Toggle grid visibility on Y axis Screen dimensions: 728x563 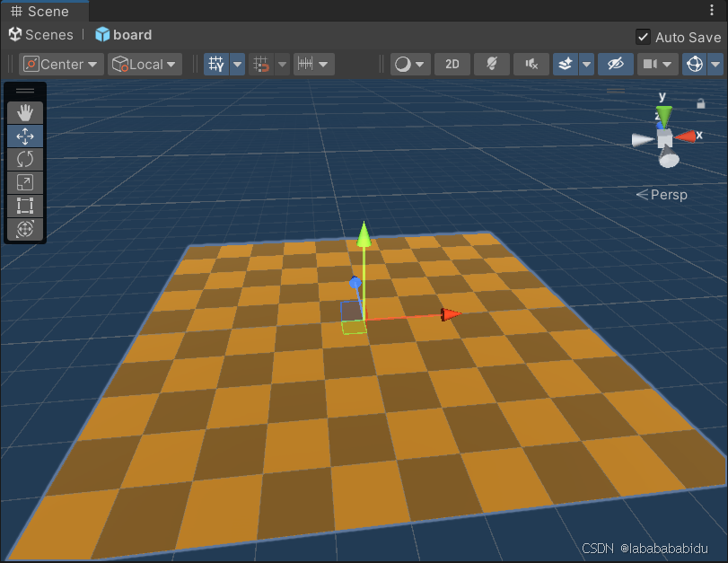[217, 64]
